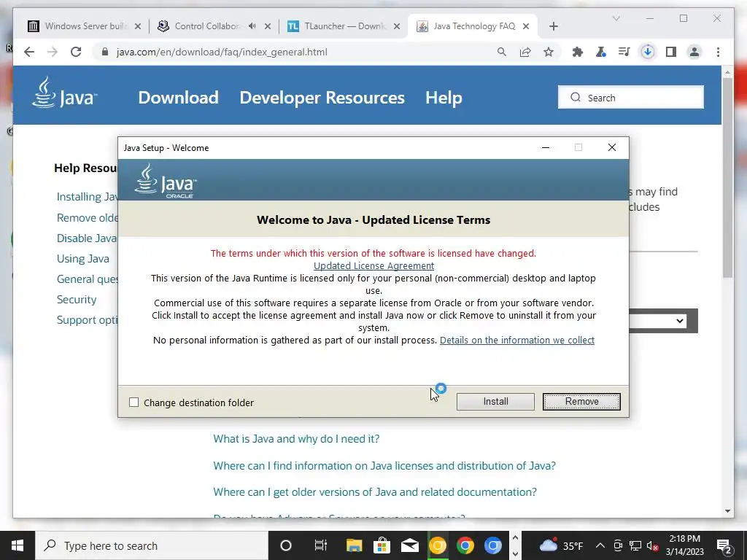Go back using the browser back arrow
Screen dimensions: 747x560
(x=29, y=52)
